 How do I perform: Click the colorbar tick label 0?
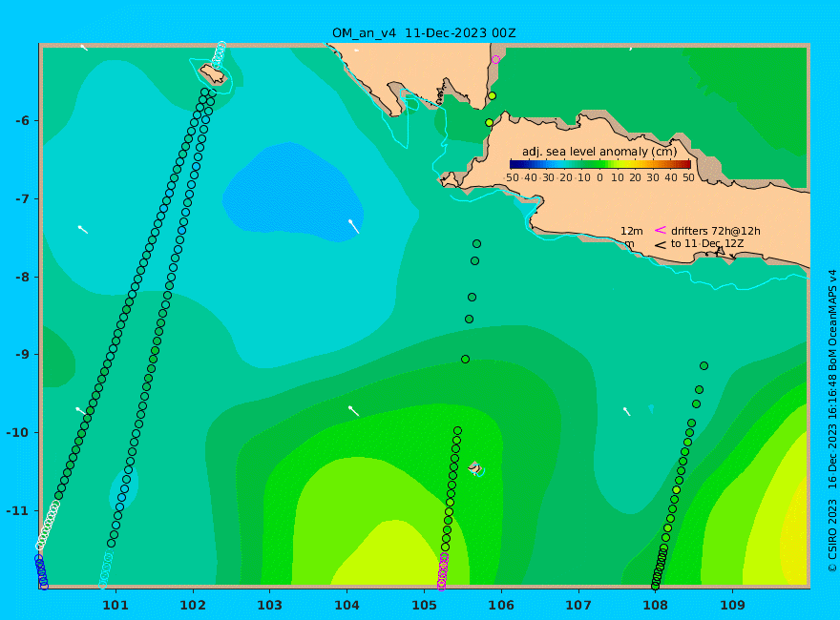599,177
